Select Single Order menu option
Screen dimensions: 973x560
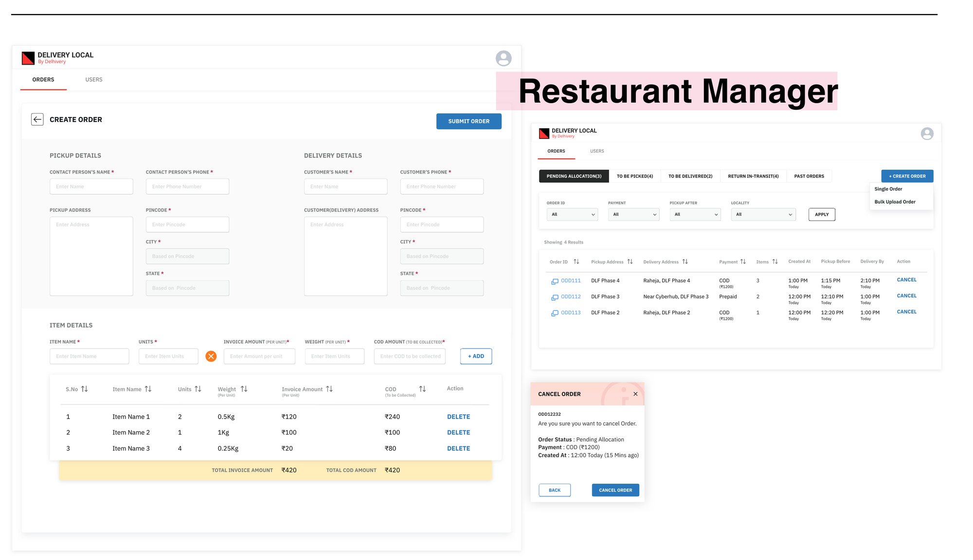(888, 189)
